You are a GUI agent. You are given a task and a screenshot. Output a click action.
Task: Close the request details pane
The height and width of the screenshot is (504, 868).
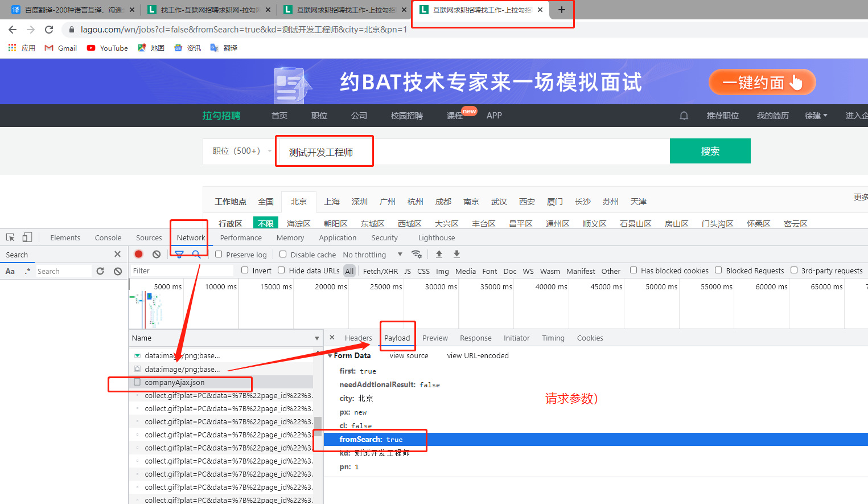click(x=332, y=338)
